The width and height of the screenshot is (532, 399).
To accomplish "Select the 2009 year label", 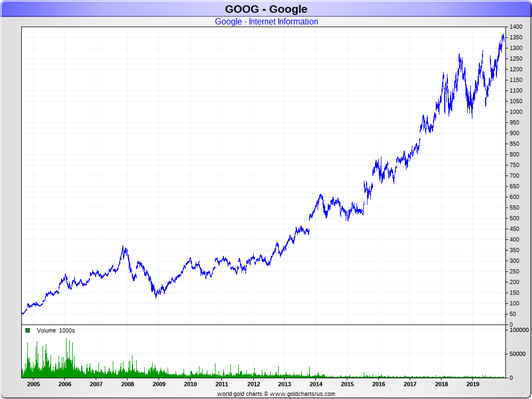I will [x=159, y=384].
